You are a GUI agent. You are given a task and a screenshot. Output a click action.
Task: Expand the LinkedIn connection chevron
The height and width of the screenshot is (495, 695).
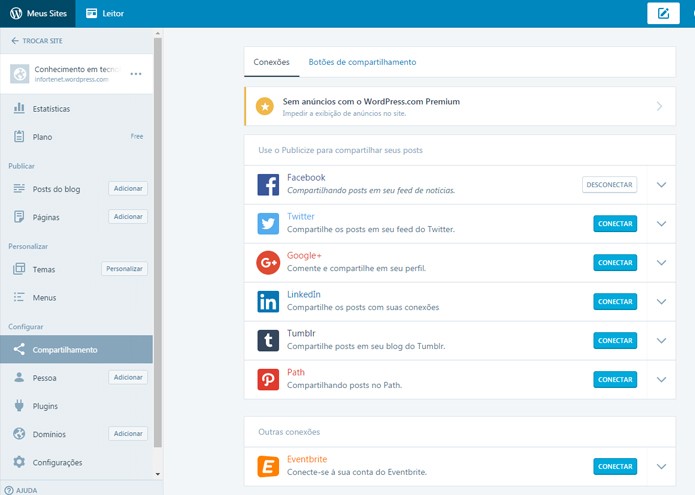point(661,302)
